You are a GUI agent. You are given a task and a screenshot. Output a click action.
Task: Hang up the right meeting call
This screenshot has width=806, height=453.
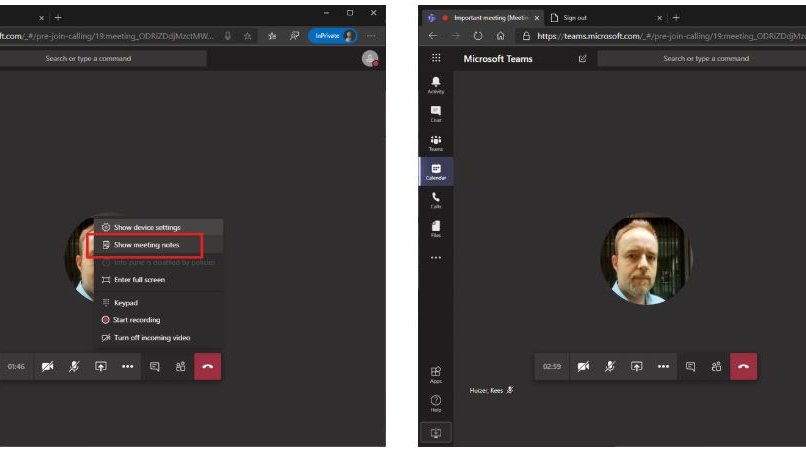tap(743, 367)
